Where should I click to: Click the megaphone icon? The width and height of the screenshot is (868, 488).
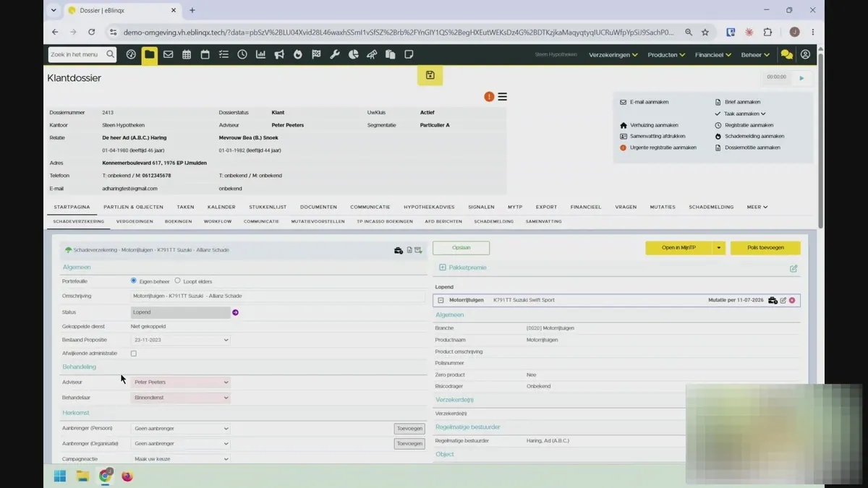pos(279,54)
